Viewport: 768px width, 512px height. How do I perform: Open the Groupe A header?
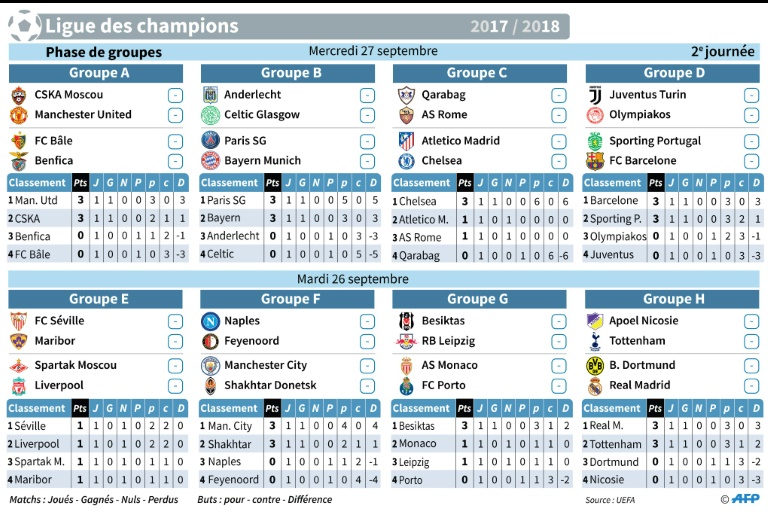97,73
